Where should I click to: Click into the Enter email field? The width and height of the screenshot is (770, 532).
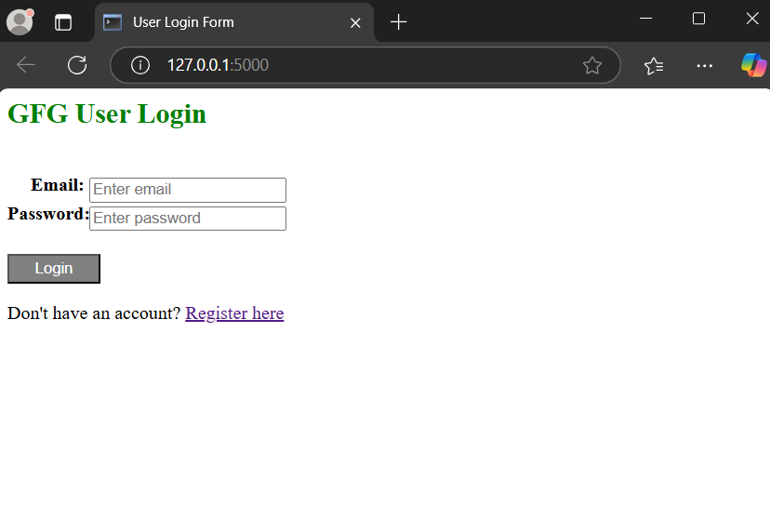[x=188, y=190]
